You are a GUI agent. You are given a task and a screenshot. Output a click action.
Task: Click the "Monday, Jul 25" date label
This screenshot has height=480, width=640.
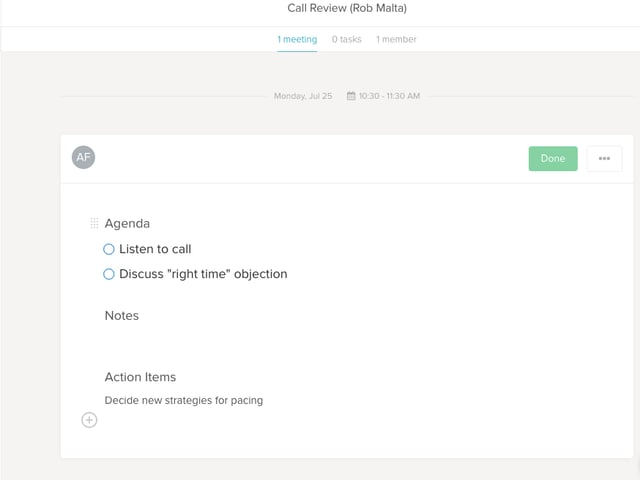[x=303, y=96]
